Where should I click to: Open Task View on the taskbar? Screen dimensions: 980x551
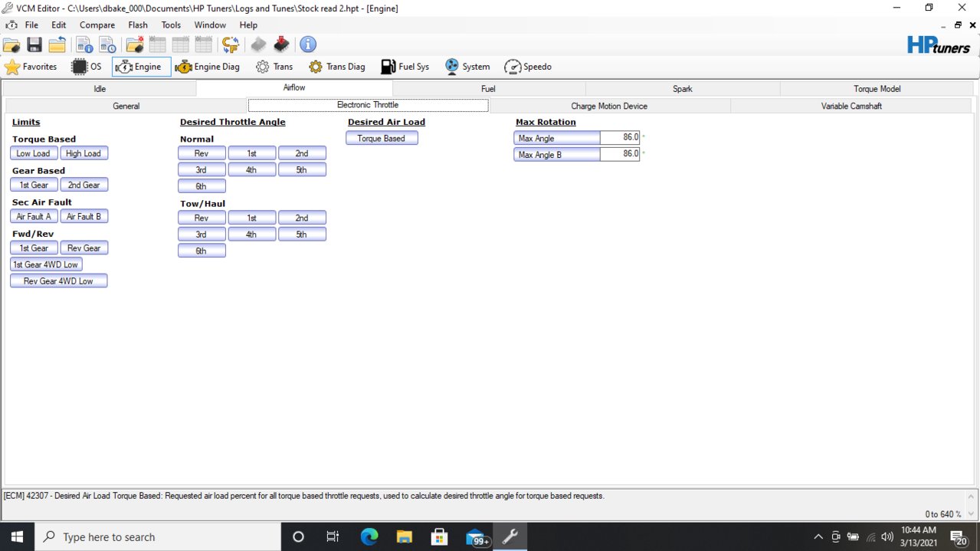[x=333, y=536]
